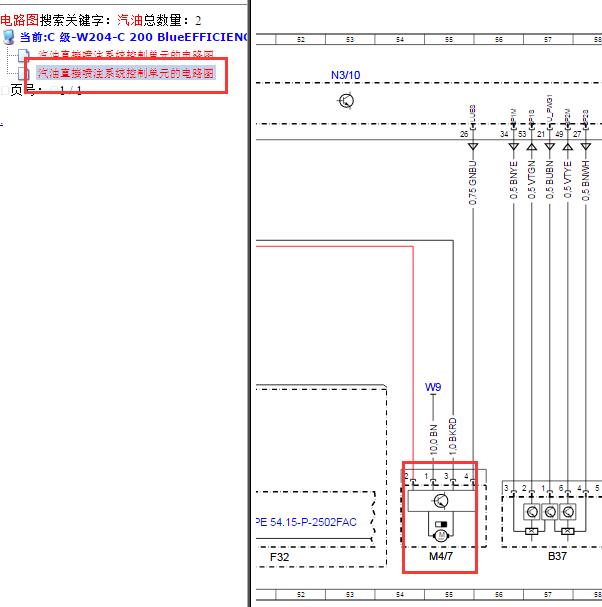Select root node "当前:C 级-W204-C 200 BlueEFFICIENC"

[x=134, y=37]
